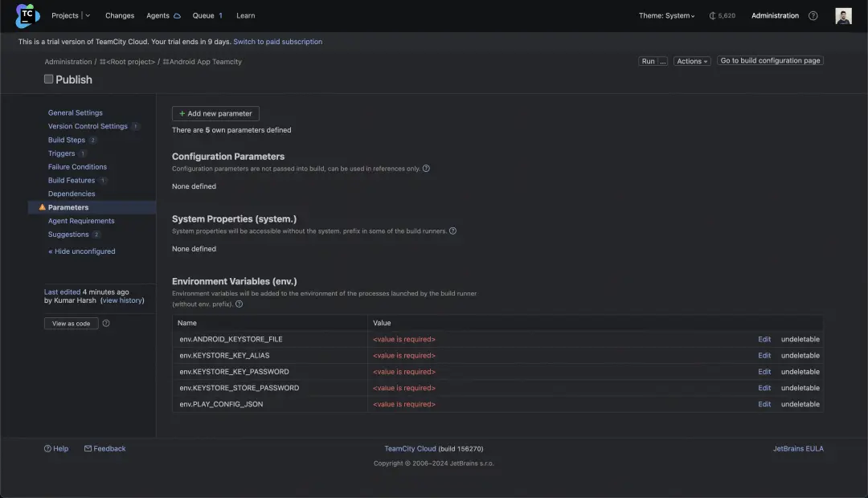
Task: Click the Add new parameter button
Action: [x=215, y=114]
